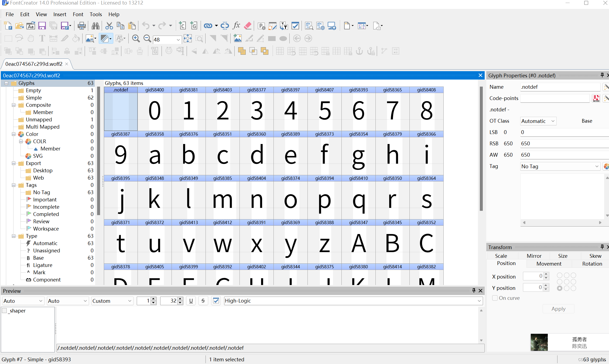Enable the _shaper checkbox in Preview
The height and width of the screenshot is (364, 609).
5,311
